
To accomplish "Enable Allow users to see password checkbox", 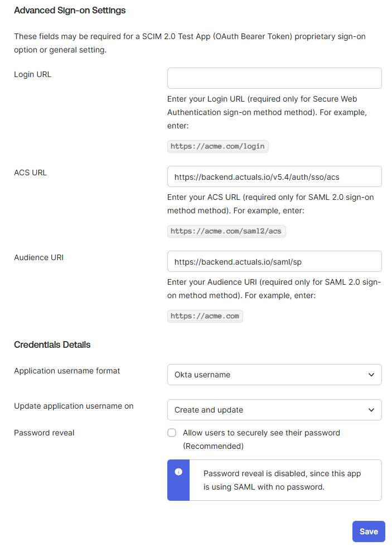I will 172,433.
